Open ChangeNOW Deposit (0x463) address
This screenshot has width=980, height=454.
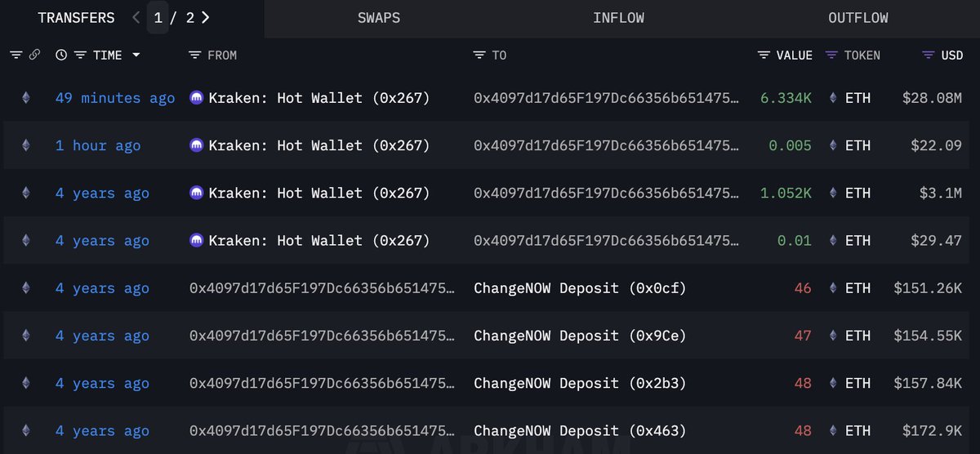(580, 431)
